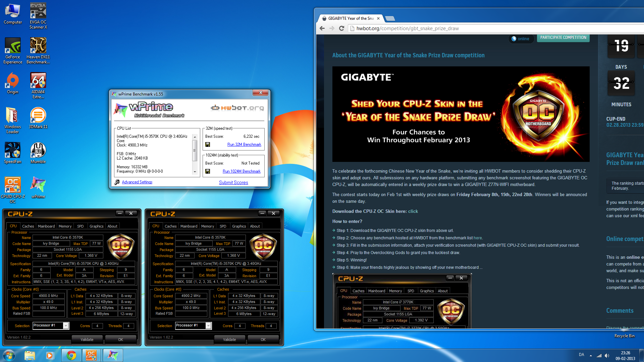644x362 pixels.
Task: Switch to Graphics tab in right CPU-Z
Action: click(239, 226)
